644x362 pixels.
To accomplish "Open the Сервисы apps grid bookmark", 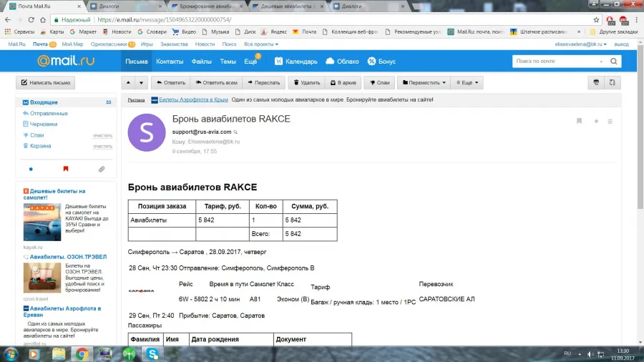I will tap(19, 31).
